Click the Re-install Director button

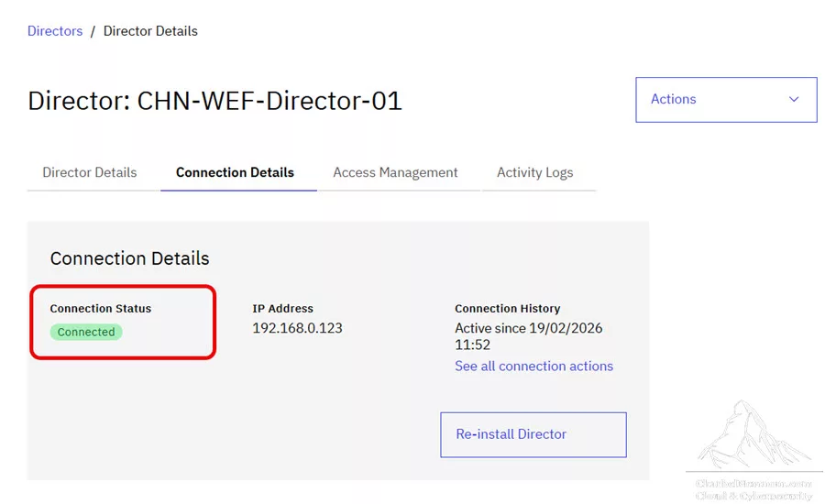(533, 434)
